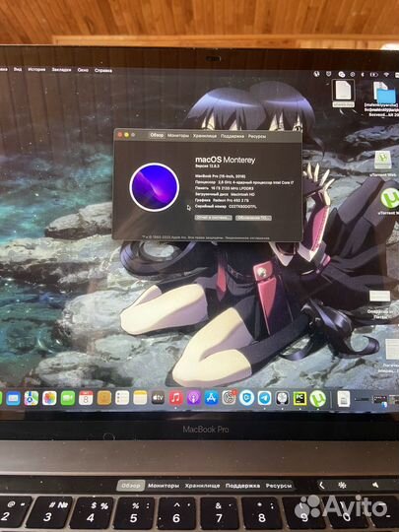Viewport: 399px width, 532px height.
Task: Click the Процессор Intel Core i7 line
Action: 244,182
